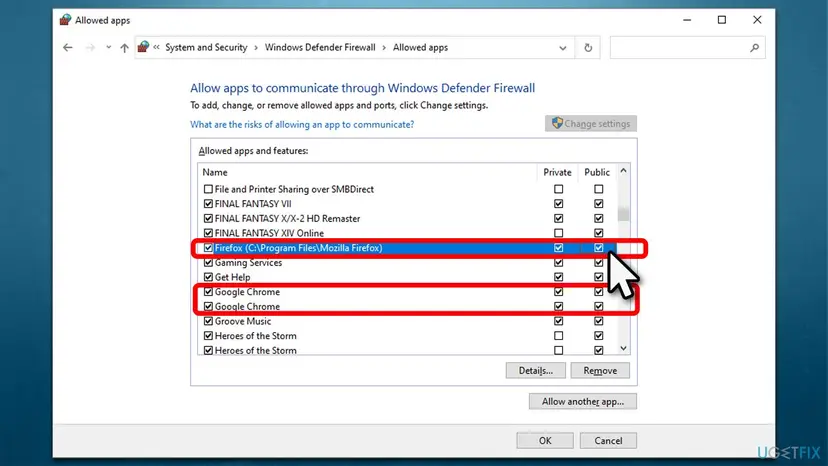Image resolution: width=828 pixels, height=466 pixels.
Task: Click the Private column header
Action: (x=557, y=172)
